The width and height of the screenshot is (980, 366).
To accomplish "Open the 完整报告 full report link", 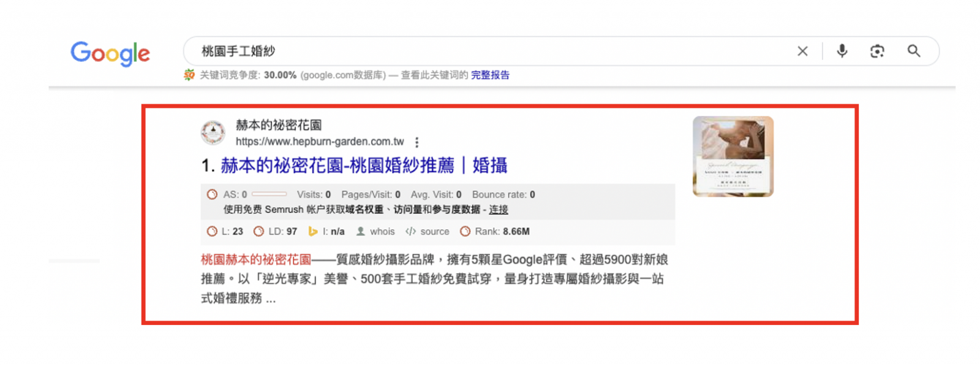I will (x=490, y=75).
